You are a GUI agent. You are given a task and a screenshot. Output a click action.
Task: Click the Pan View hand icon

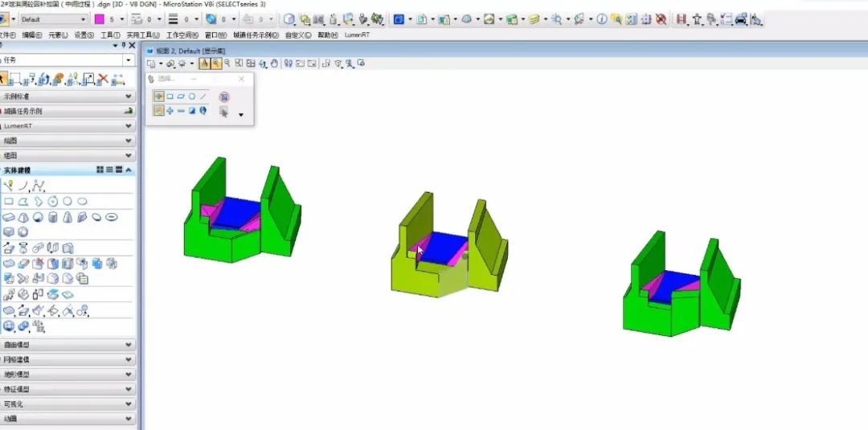click(x=274, y=63)
